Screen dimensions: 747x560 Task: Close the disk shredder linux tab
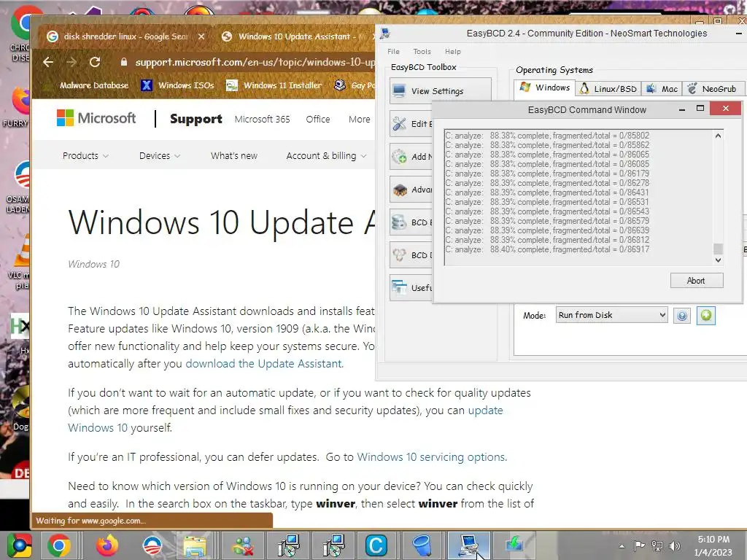click(x=201, y=36)
